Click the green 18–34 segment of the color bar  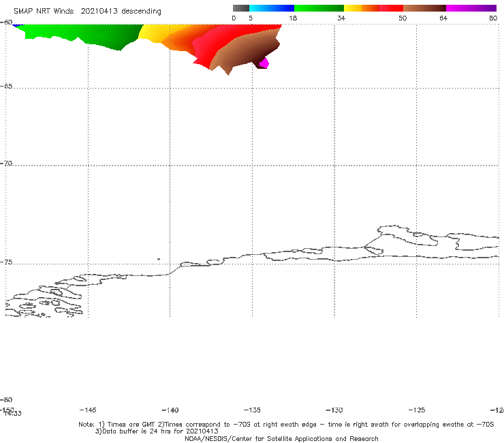(x=319, y=8)
